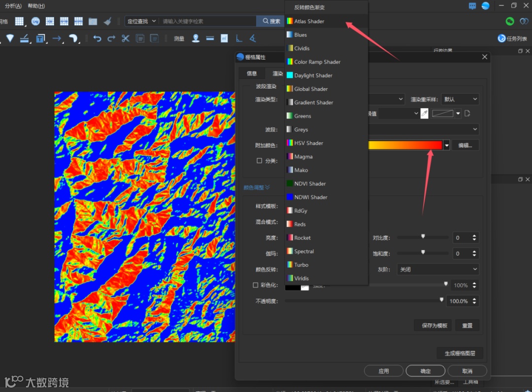Click the keyword search input field
Image resolution: width=532 pixels, height=392 pixels.
[207, 21]
